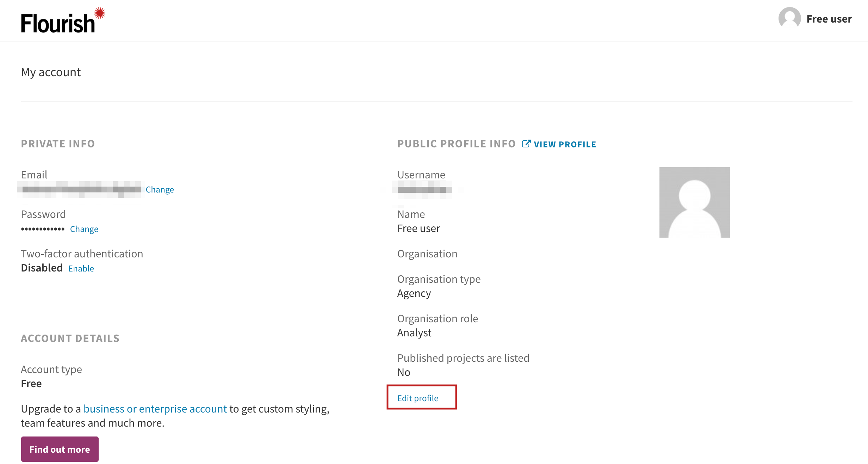Follow the business or enterprise account link
868x464 pixels.
(155, 409)
